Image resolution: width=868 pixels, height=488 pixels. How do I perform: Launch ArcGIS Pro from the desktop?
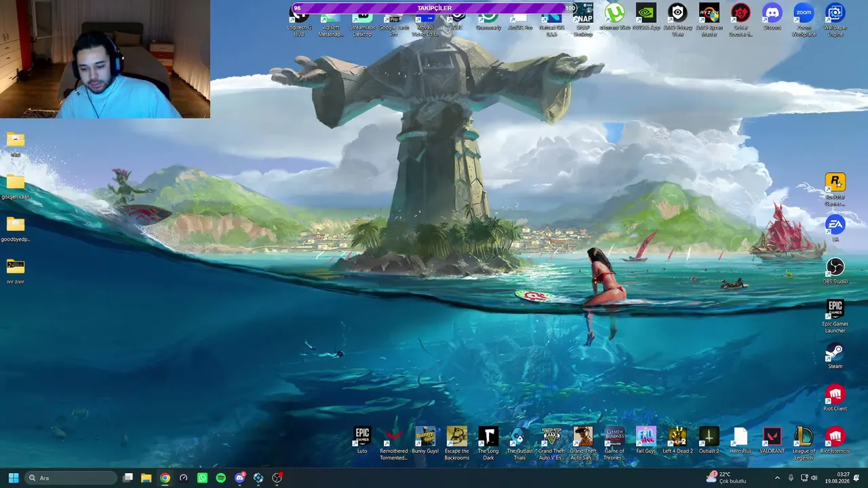520,20
